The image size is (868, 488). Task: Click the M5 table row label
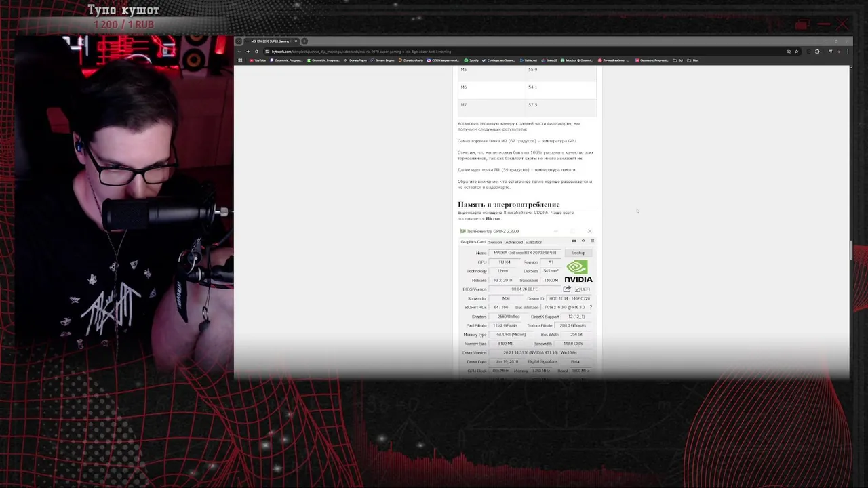(464, 70)
